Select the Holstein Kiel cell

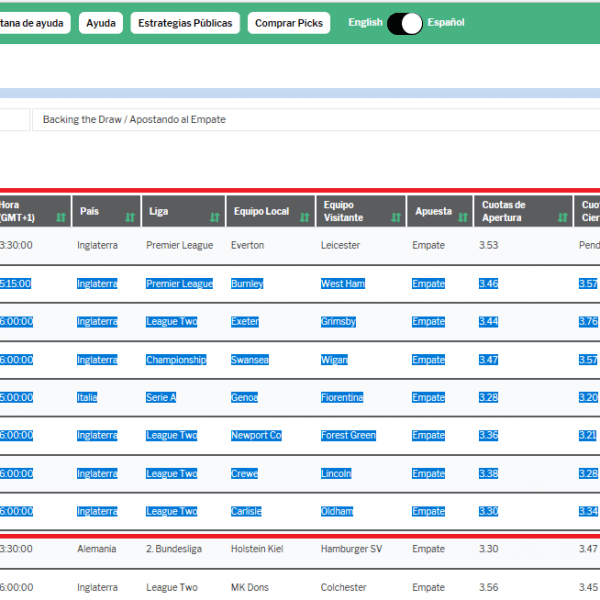click(x=257, y=549)
